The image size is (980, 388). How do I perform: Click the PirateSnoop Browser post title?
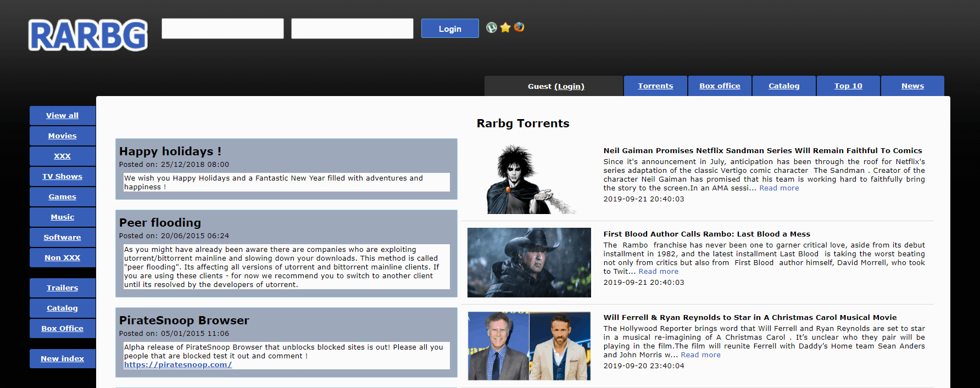[184, 320]
